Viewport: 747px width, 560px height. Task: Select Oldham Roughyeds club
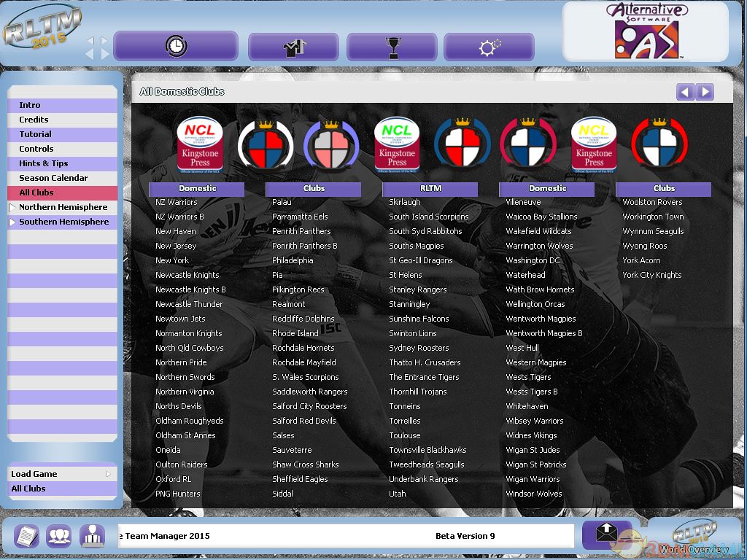tap(189, 421)
